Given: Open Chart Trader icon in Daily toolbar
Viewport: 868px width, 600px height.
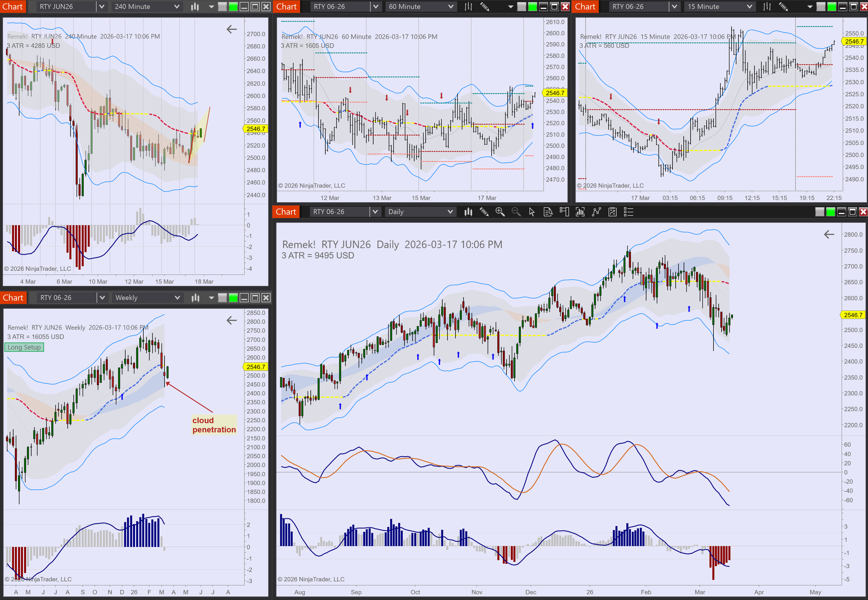Looking at the screenshot, I should (x=564, y=212).
